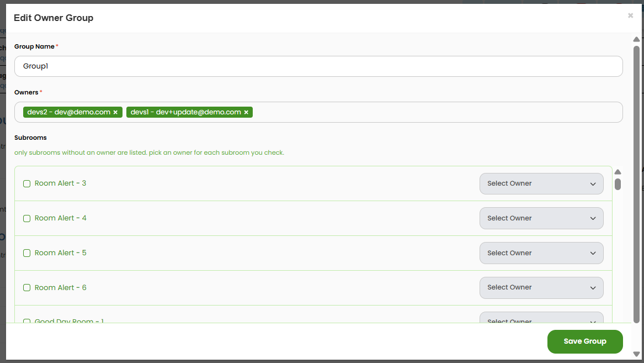The height and width of the screenshot is (363, 644).
Task: Focus the Group Name input field
Action: point(318,66)
